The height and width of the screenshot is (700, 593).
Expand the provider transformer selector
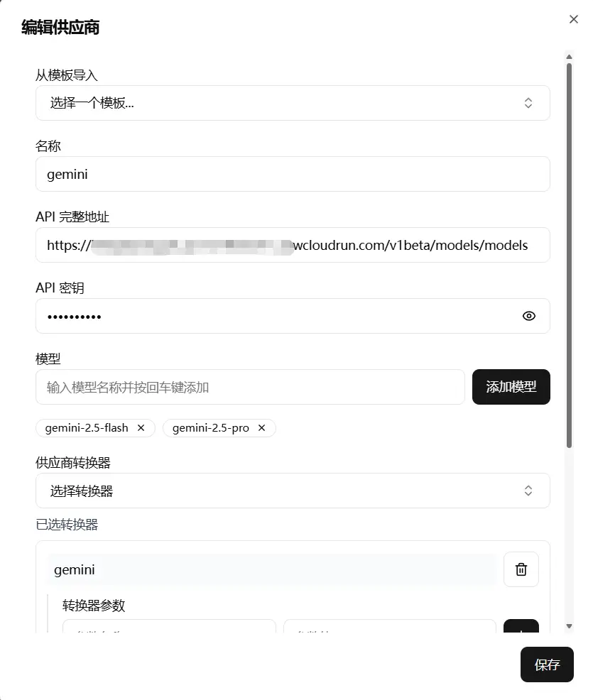pyautogui.click(x=293, y=491)
